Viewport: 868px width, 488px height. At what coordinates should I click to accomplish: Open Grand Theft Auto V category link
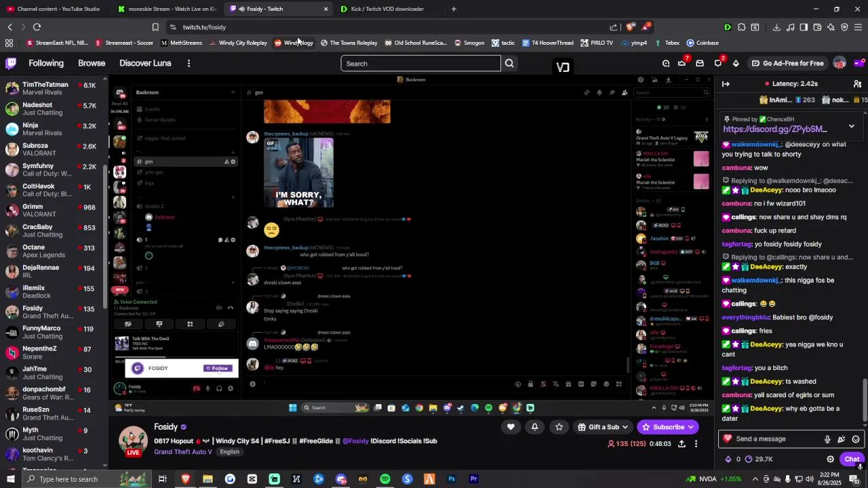(183, 452)
